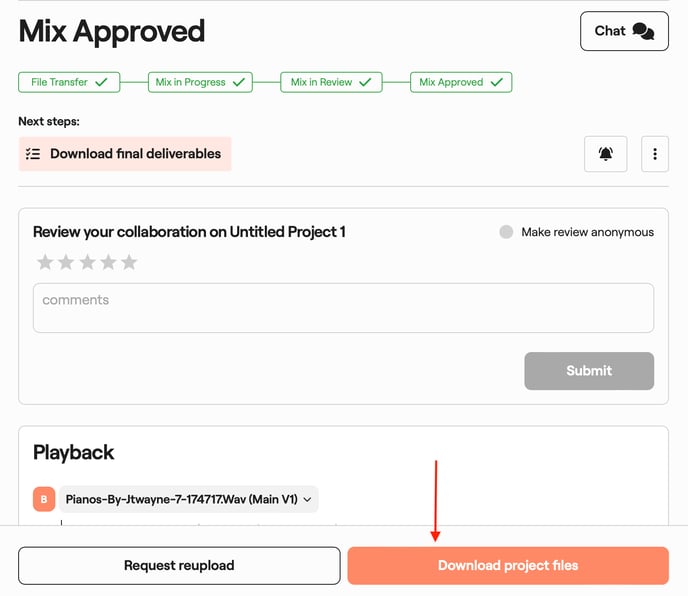Click the Mix Approved step badge
Image resolution: width=688 pixels, height=596 pixels.
pos(461,82)
